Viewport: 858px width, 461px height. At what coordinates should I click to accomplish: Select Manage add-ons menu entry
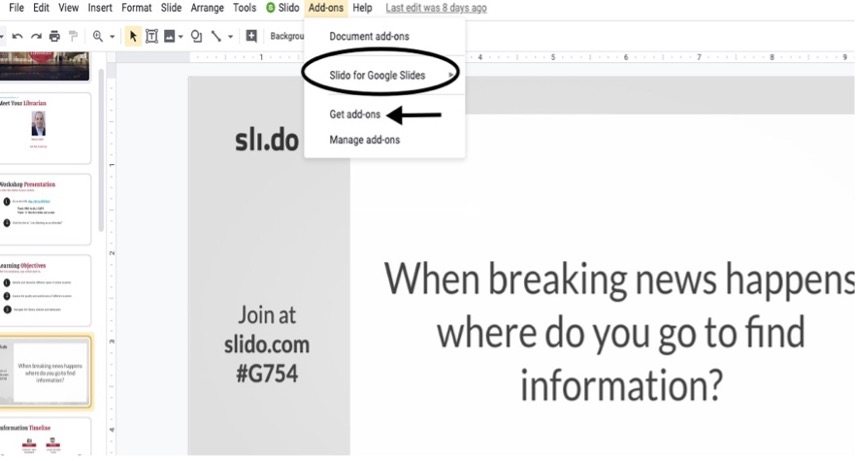coord(385,140)
